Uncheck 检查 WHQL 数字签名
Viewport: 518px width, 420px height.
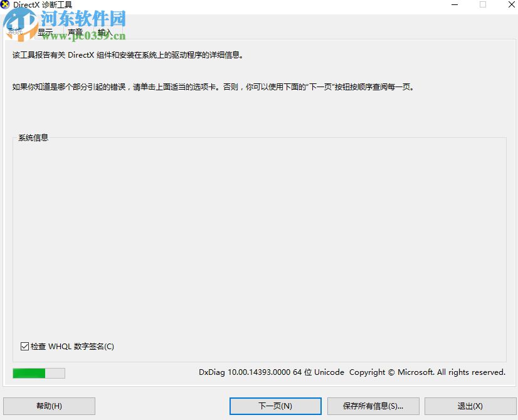24,345
